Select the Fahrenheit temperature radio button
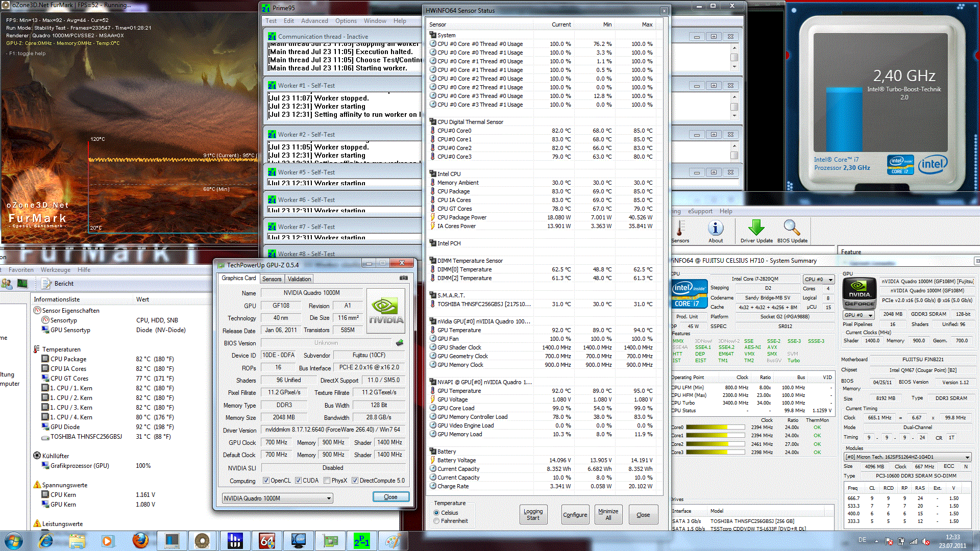Screen dimensions: 980x551 [x=436, y=521]
